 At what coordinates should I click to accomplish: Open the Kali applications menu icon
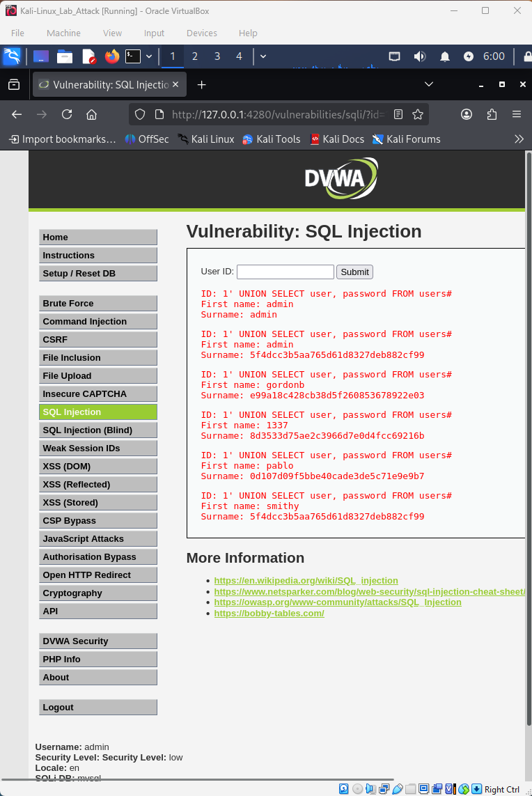(x=12, y=56)
